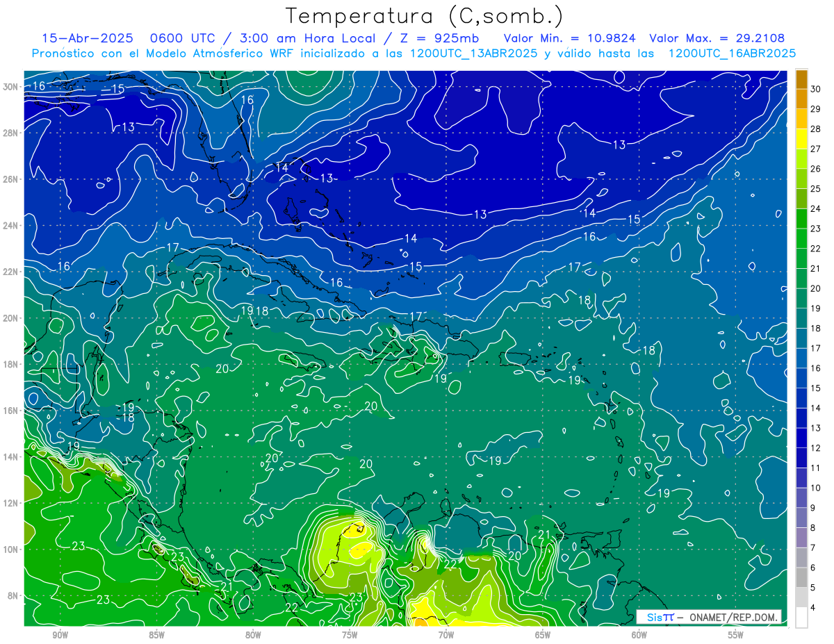Viewport: 834px width, 644px height.
Task: Click the color scale label "27"
Action: (816, 149)
